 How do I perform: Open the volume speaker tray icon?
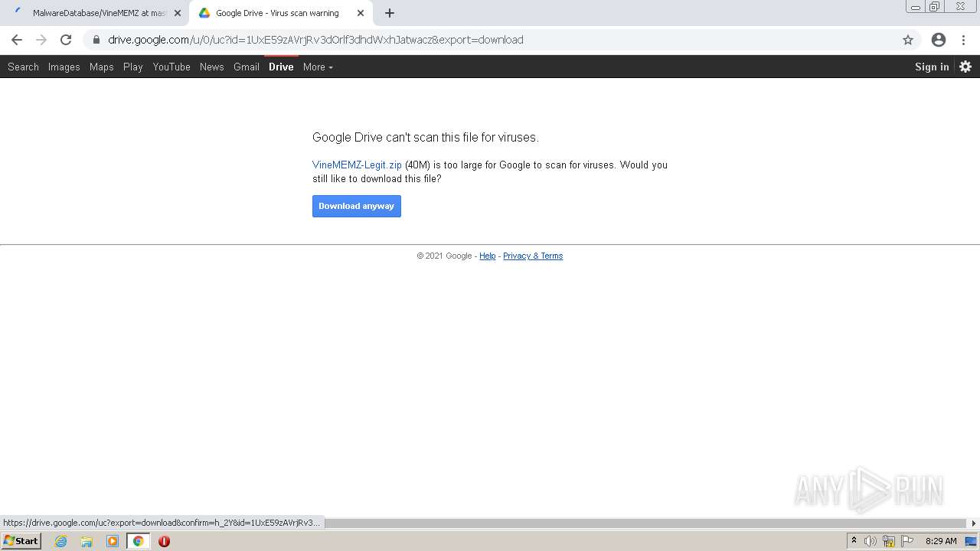pos(871,541)
